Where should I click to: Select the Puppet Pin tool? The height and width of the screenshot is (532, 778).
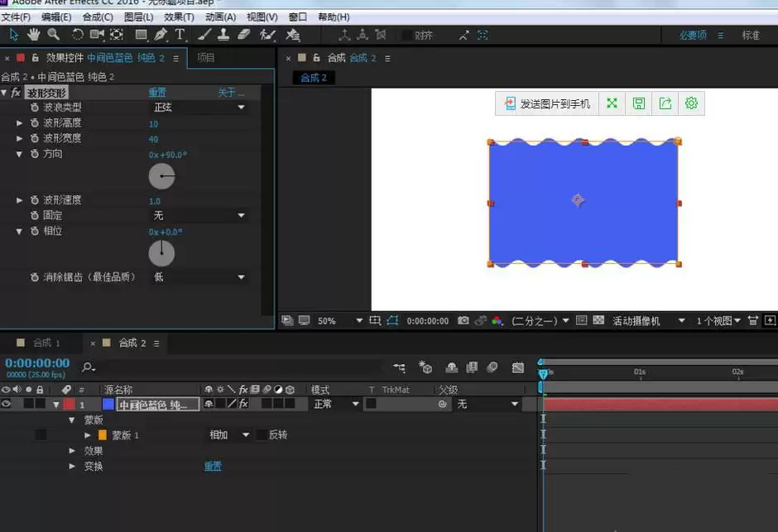tap(293, 35)
